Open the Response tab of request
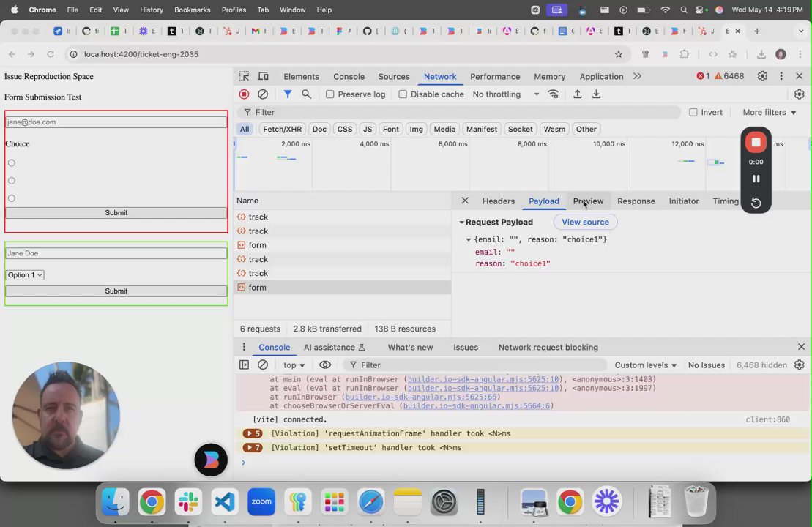 point(636,201)
